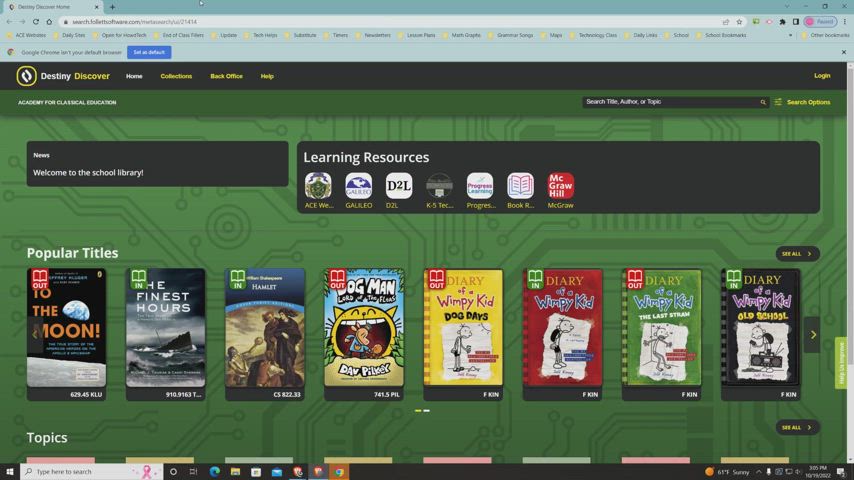Screen dimensions: 854x480
Task: Click the Help Us Improve side tab
Action: coord(841,363)
